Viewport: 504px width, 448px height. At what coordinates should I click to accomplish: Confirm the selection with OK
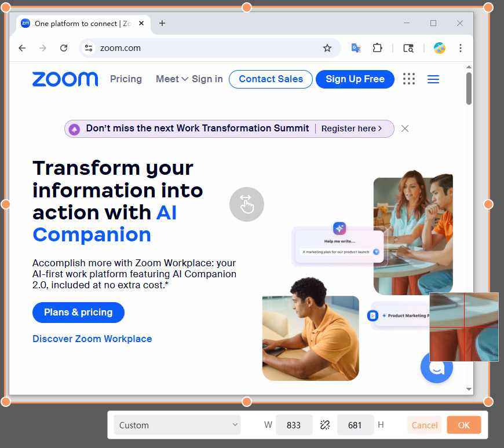(x=464, y=425)
